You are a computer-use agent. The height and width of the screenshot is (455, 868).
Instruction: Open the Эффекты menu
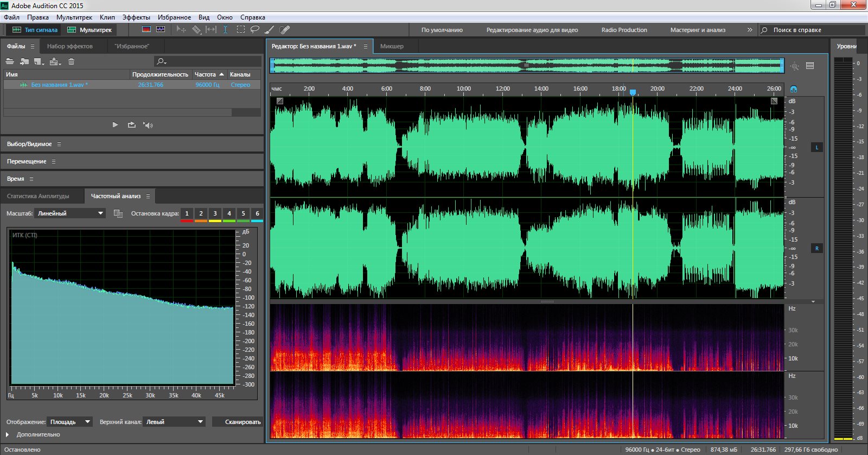click(136, 17)
